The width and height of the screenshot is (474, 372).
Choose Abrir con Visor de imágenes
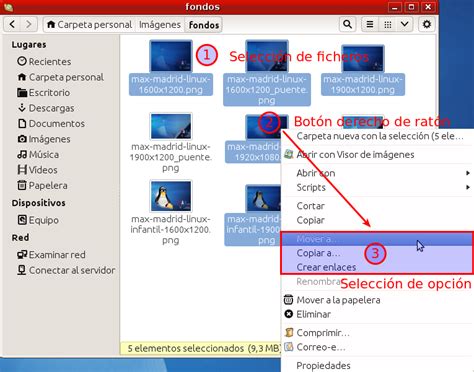378,155
